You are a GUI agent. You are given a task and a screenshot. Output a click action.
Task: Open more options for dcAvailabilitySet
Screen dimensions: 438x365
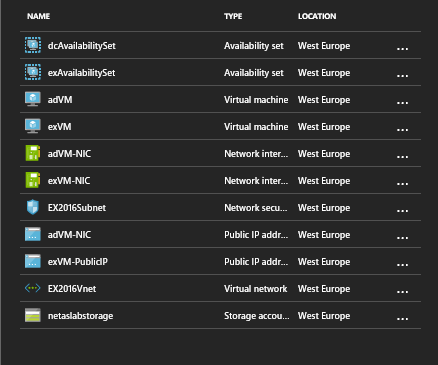(x=402, y=49)
